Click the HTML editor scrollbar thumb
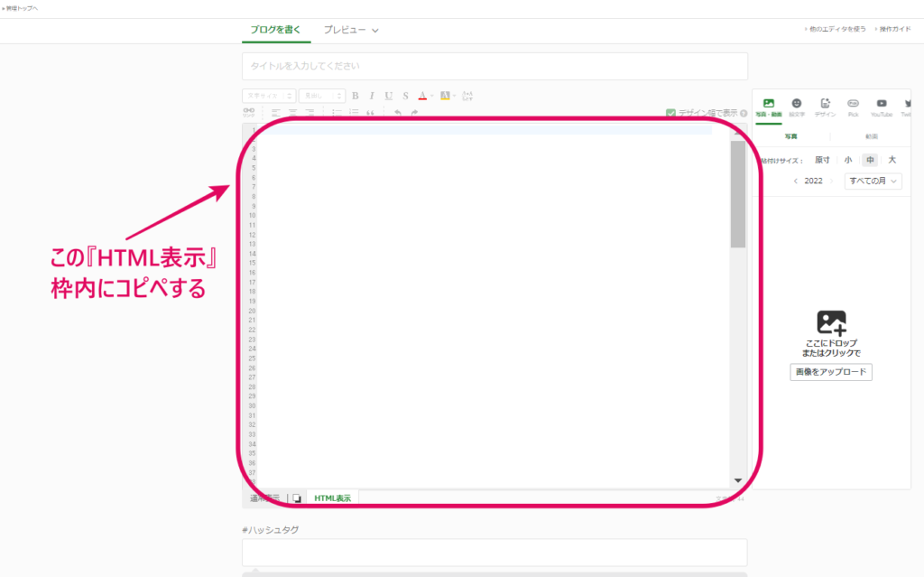Image resolution: width=924 pixels, height=577 pixels. [x=738, y=195]
